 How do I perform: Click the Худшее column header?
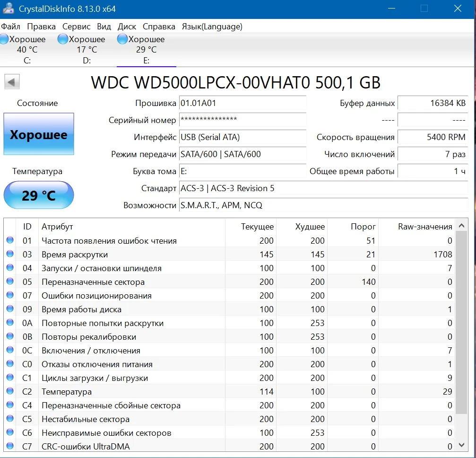[x=302, y=227]
